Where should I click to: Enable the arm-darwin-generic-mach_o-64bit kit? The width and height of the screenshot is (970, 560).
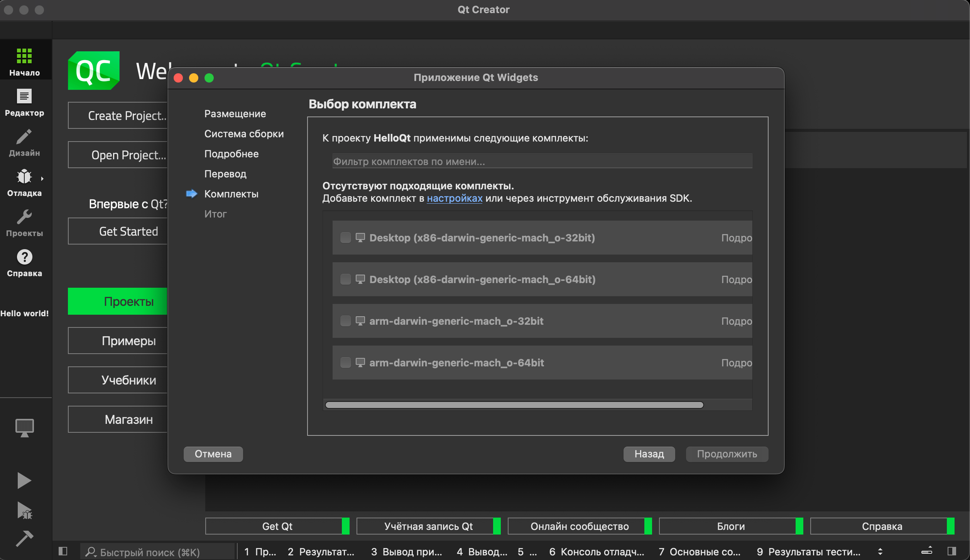click(345, 363)
